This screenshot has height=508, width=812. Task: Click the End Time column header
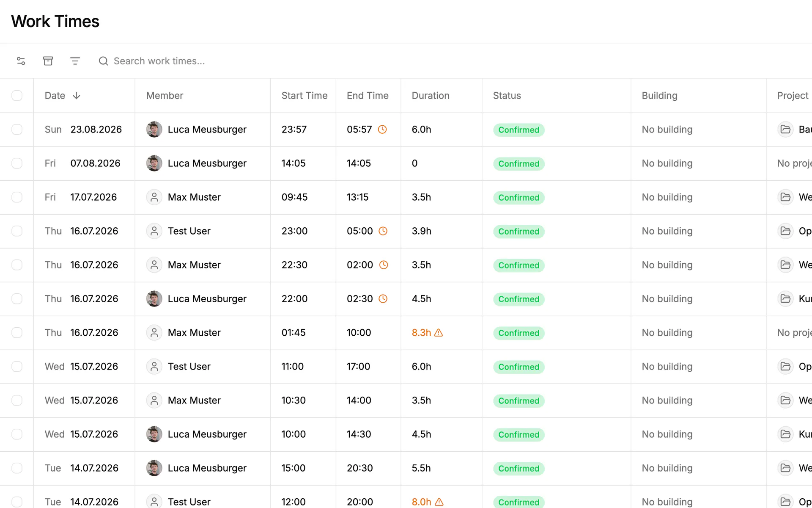(x=368, y=96)
